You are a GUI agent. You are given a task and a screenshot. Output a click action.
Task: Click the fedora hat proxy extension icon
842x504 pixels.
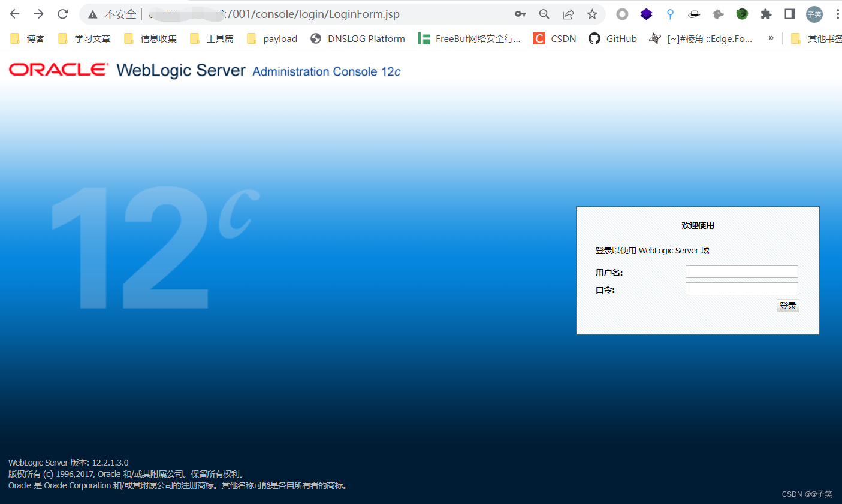point(694,13)
